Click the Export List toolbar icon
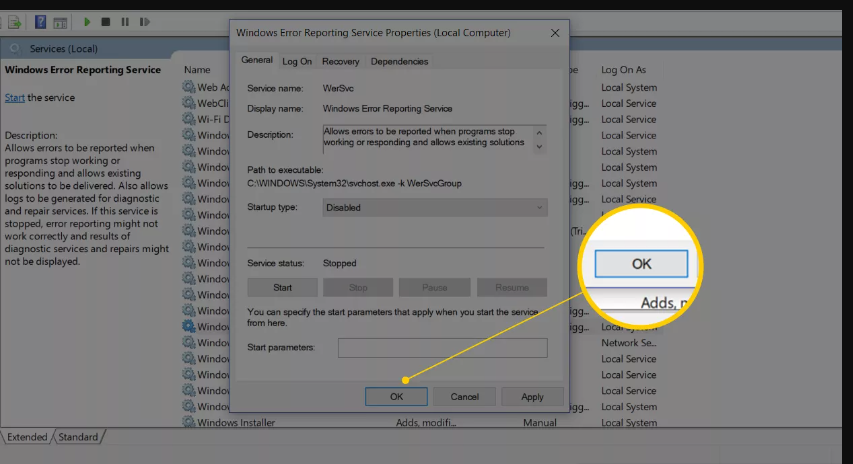This screenshot has width=853, height=464. 14,22
